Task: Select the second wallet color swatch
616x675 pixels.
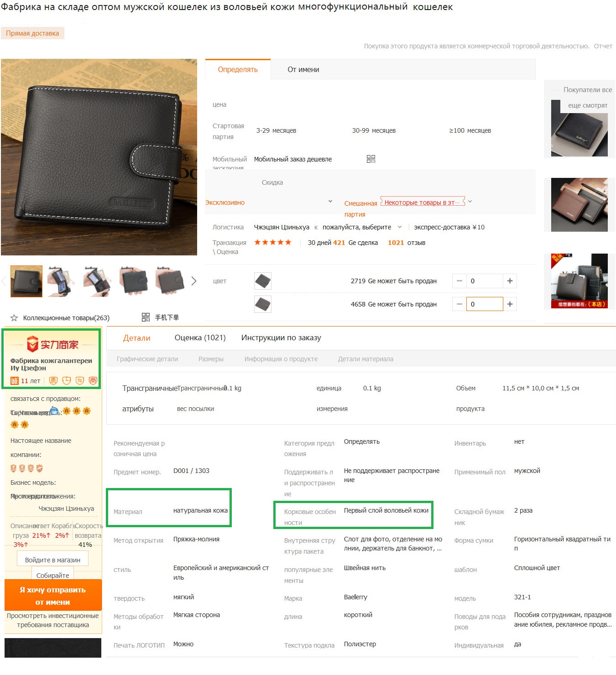Action: (x=262, y=304)
